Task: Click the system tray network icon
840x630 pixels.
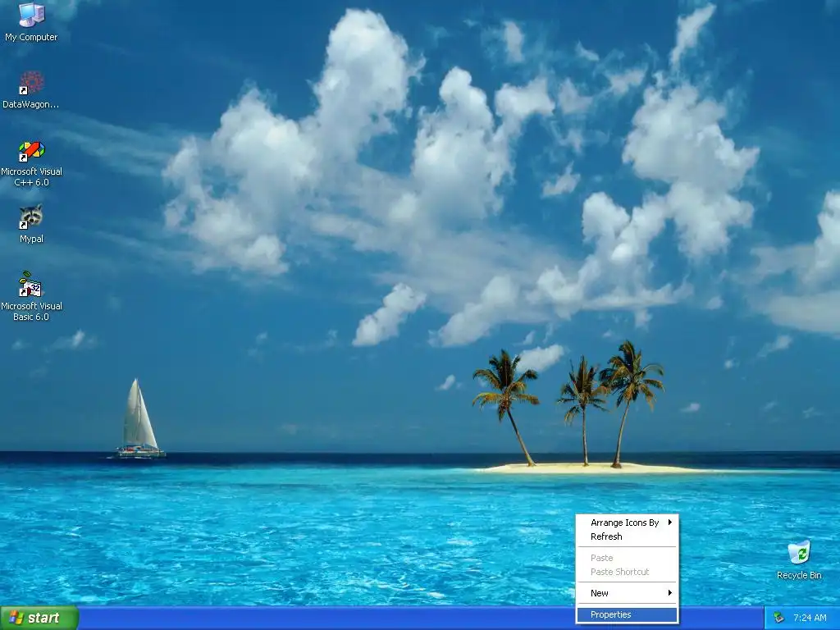Action: point(779,618)
